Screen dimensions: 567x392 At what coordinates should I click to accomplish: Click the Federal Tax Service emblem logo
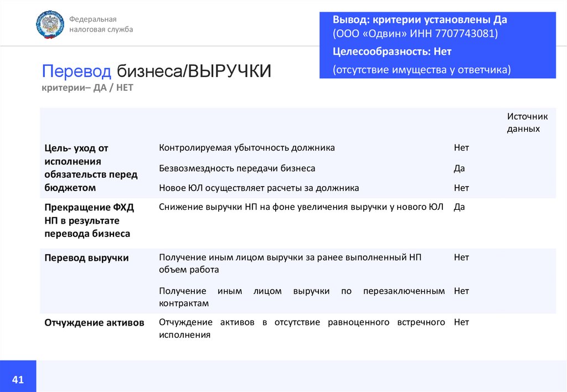50,24
